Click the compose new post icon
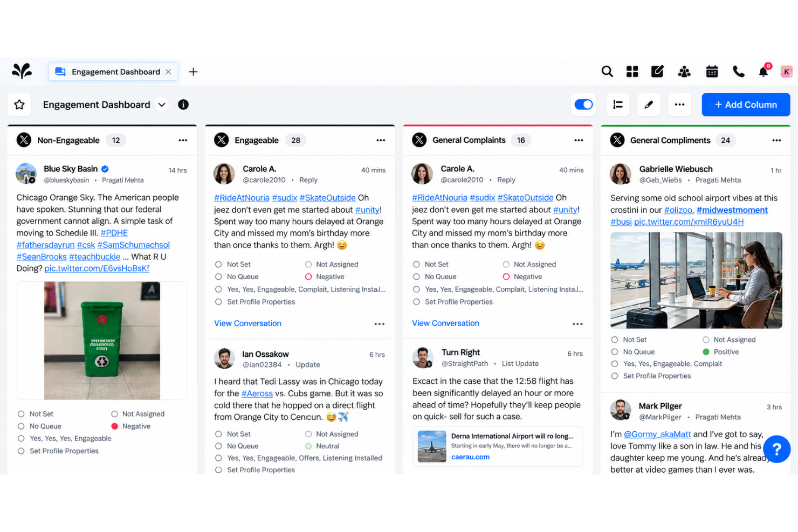This screenshot has height=532, width=798. 657,72
